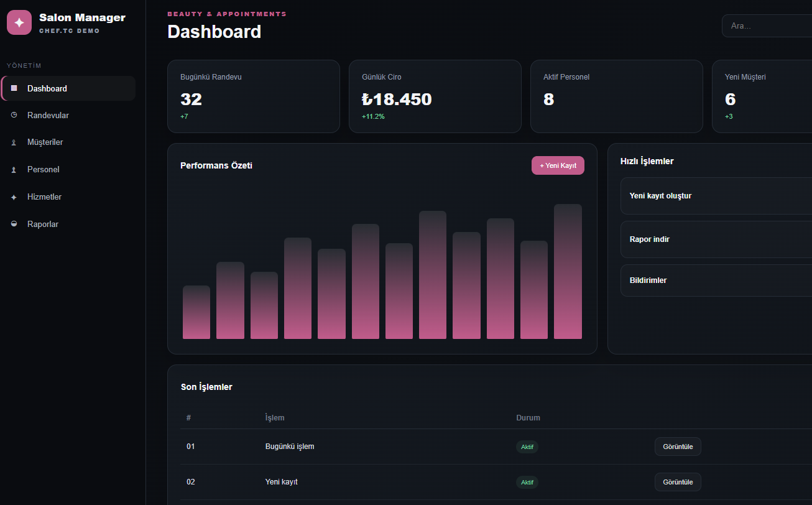The width and height of the screenshot is (812, 505).
Task: Click the Aktif badge in row 01
Action: (x=527, y=447)
